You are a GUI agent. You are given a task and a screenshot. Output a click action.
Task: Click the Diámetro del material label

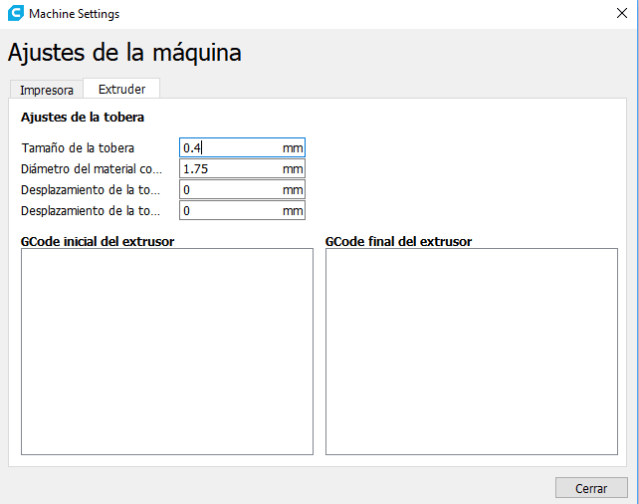90,169
